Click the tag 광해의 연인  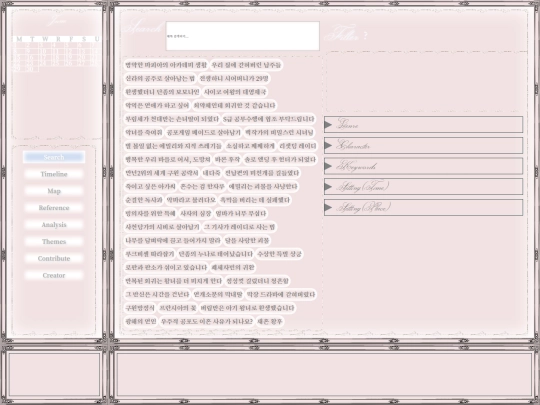pos(141,321)
